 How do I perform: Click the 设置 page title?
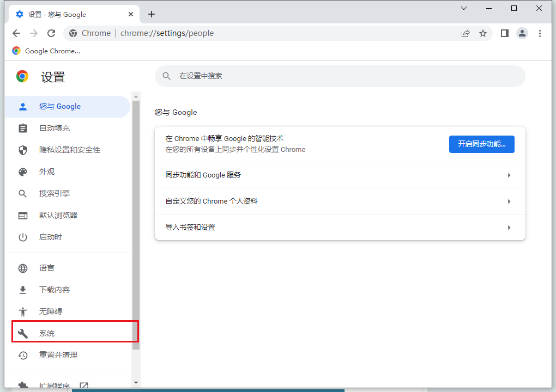[x=53, y=77]
